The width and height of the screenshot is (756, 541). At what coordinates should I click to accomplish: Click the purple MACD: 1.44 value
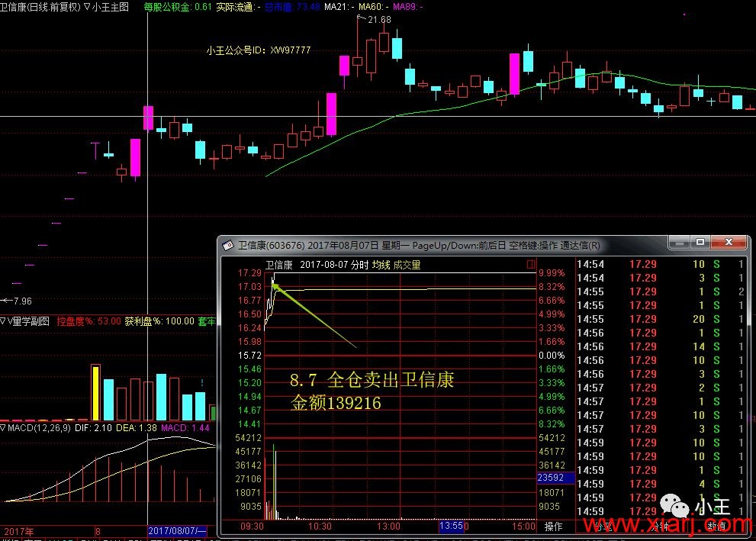point(185,428)
